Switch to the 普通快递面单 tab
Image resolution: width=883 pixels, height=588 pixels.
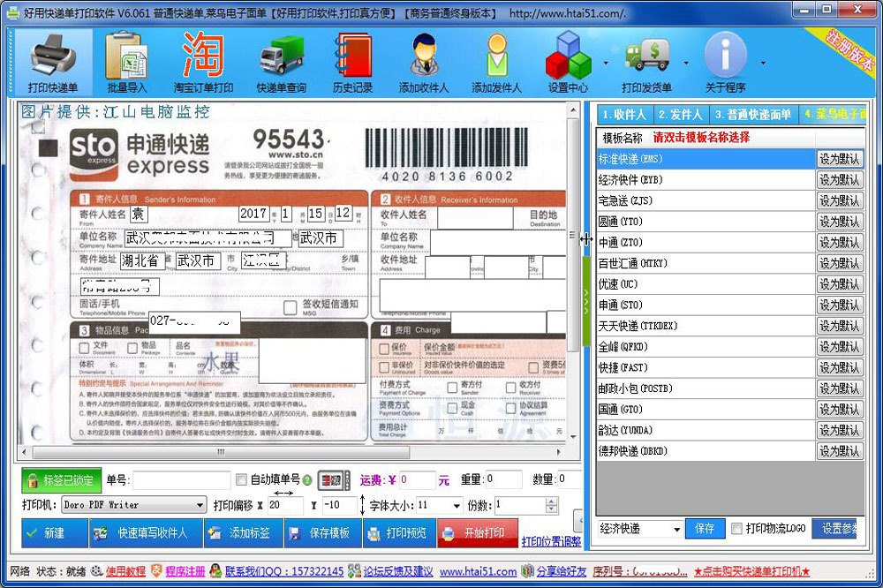[752, 115]
